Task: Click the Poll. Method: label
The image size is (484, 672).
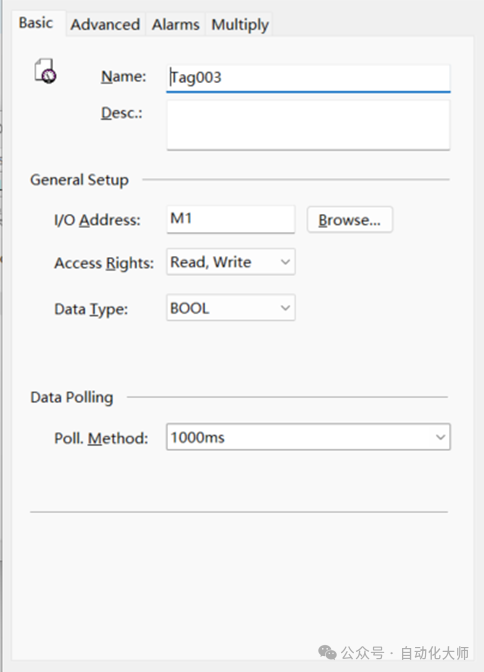Action: click(101, 438)
